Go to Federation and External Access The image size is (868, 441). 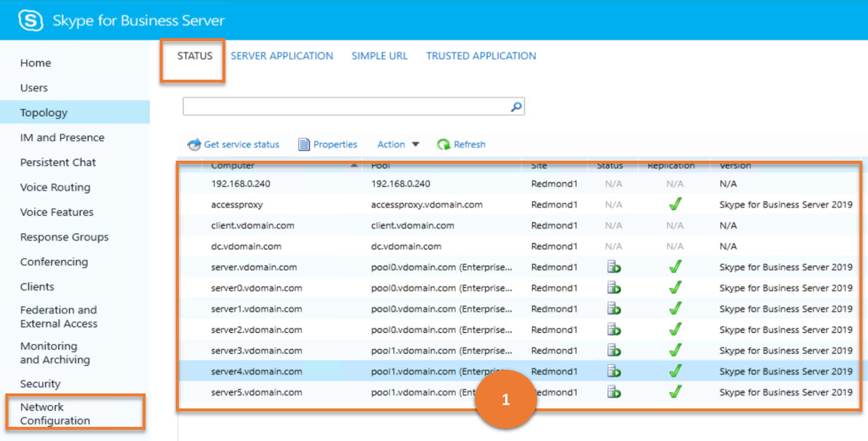tap(59, 316)
